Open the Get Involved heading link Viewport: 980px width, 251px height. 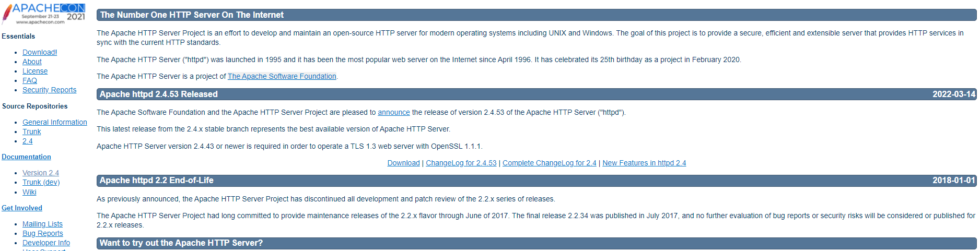pos(22,208)
